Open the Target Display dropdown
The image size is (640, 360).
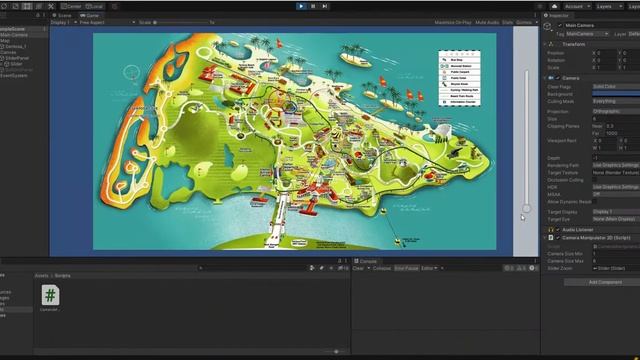click(x=616, y=212)
